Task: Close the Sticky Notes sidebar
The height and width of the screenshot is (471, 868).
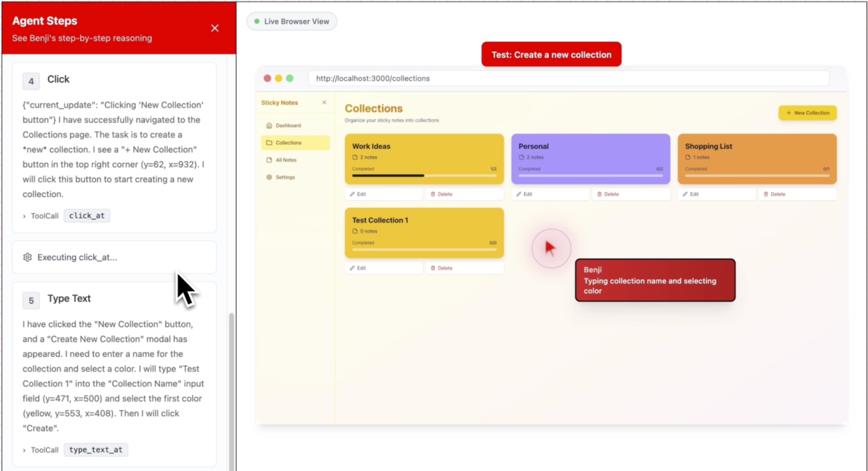Action: [324, 102]
